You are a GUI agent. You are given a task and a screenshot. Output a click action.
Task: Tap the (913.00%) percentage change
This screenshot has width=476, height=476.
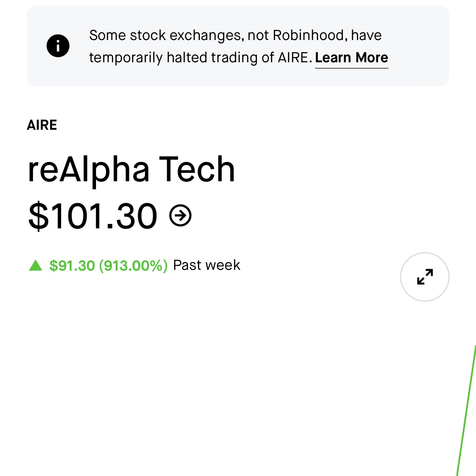click(133, 266)
